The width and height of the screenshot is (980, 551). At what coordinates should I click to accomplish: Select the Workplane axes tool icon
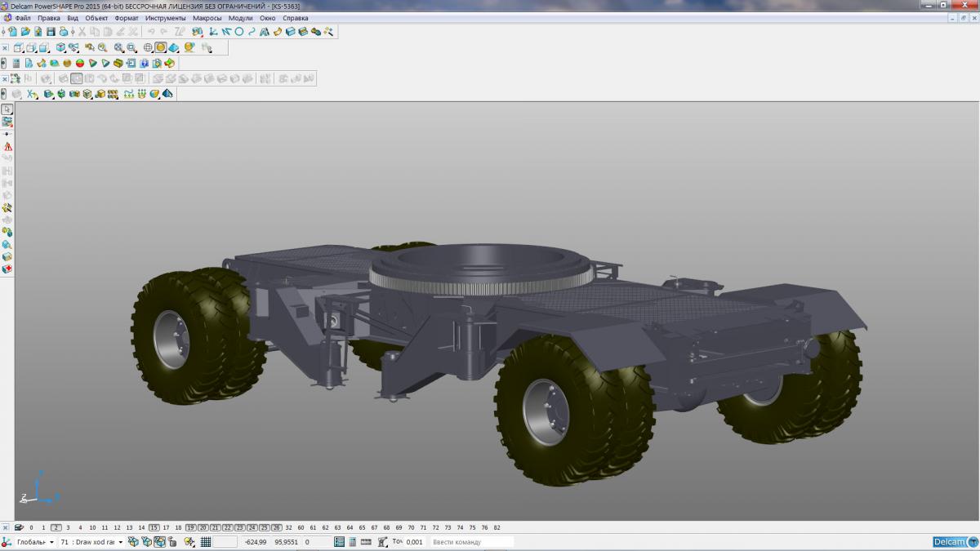click(212, 31)
